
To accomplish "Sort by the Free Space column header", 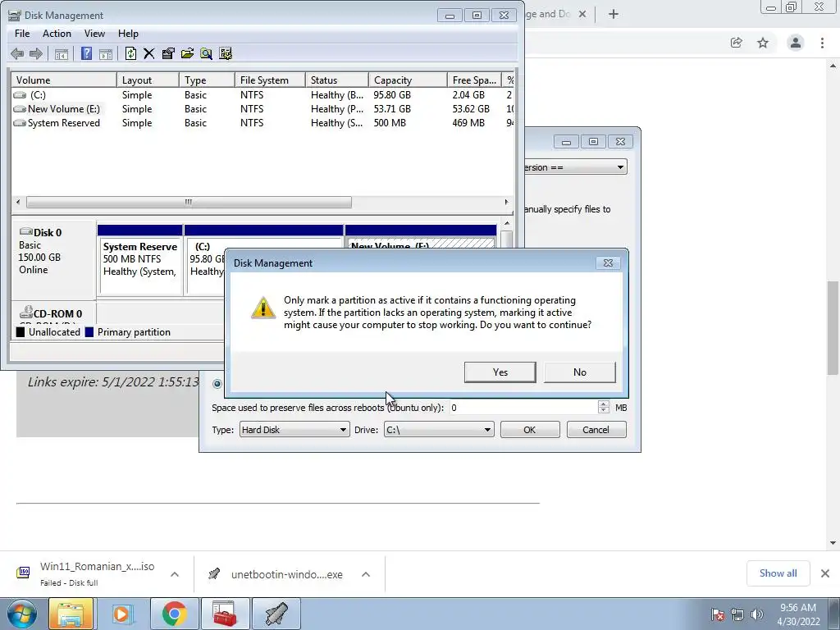I will click(474, 80).
